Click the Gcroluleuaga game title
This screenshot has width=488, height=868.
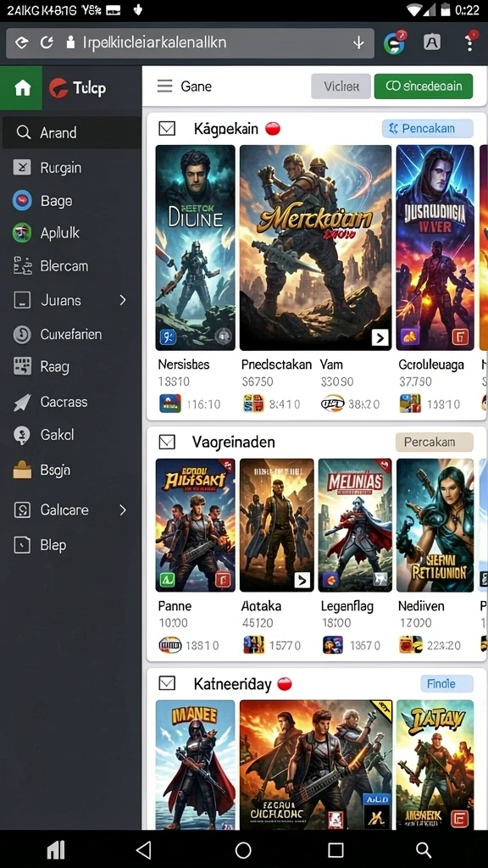coord(431,364)
